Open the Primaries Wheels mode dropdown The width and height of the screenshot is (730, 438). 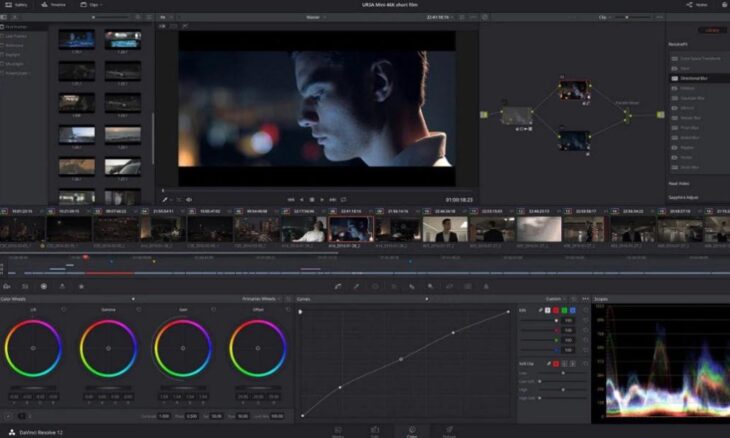(262, 299)
